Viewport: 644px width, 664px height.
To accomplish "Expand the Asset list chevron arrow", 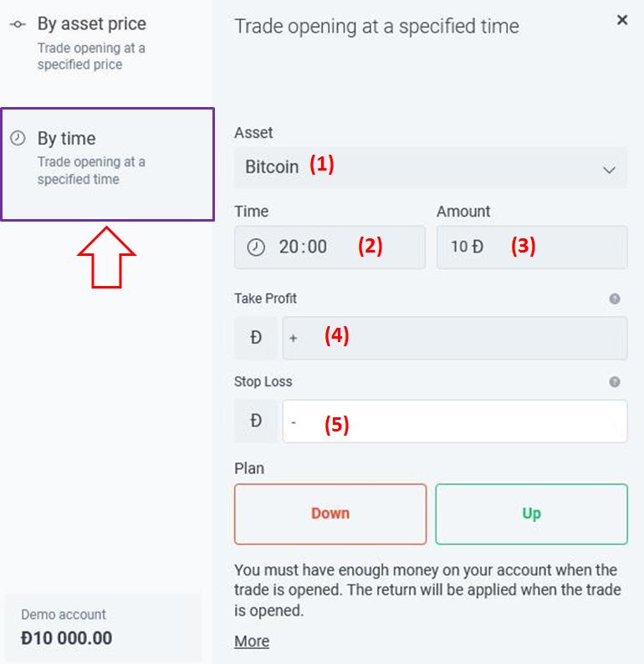I will 609,169.
